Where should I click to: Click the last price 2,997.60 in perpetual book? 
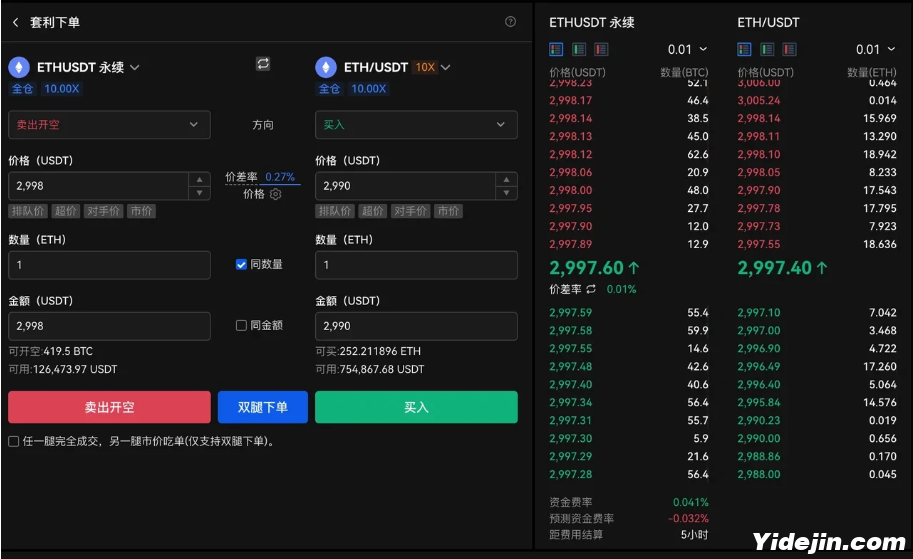point(586,268)
